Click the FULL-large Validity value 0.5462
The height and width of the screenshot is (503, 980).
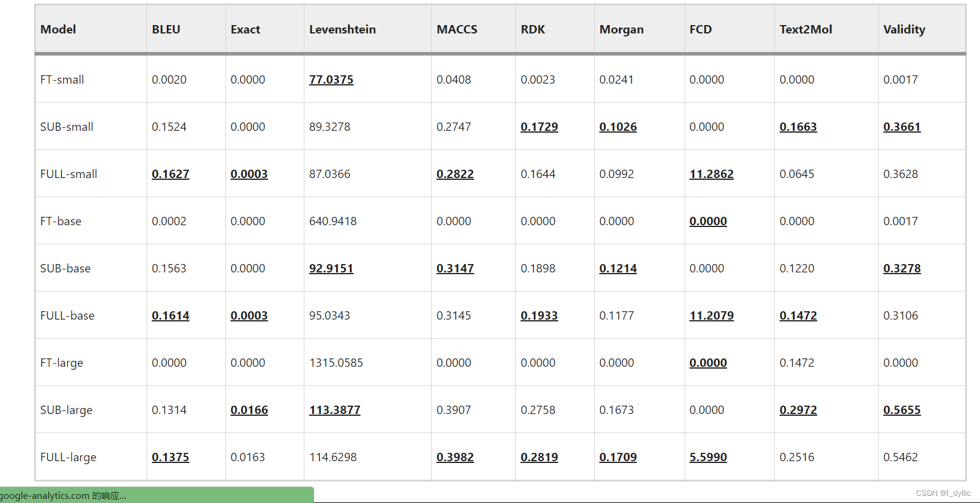900,457
